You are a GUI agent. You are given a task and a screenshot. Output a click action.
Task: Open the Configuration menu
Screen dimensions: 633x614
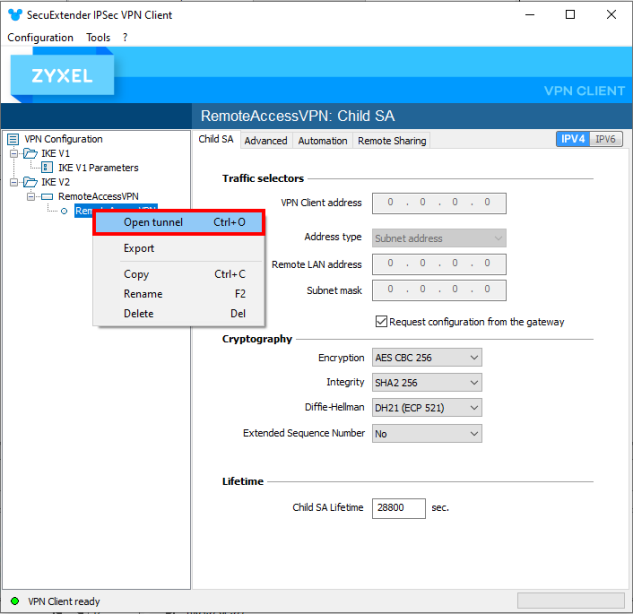(40, 37)
